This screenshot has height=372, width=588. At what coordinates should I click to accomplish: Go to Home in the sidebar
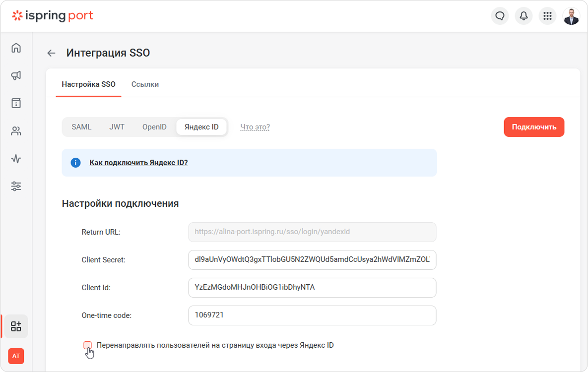pyautogui.click(x=16, y=48)
